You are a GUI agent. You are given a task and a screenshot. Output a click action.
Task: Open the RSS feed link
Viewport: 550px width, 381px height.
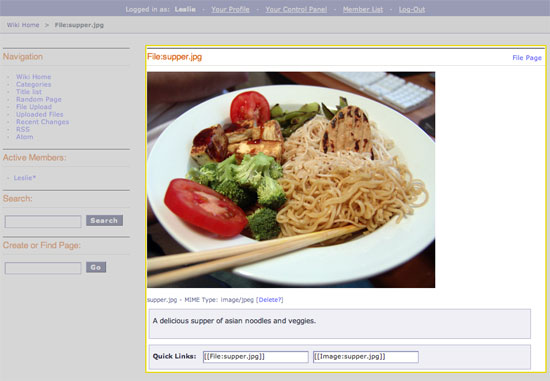point(23,129)
